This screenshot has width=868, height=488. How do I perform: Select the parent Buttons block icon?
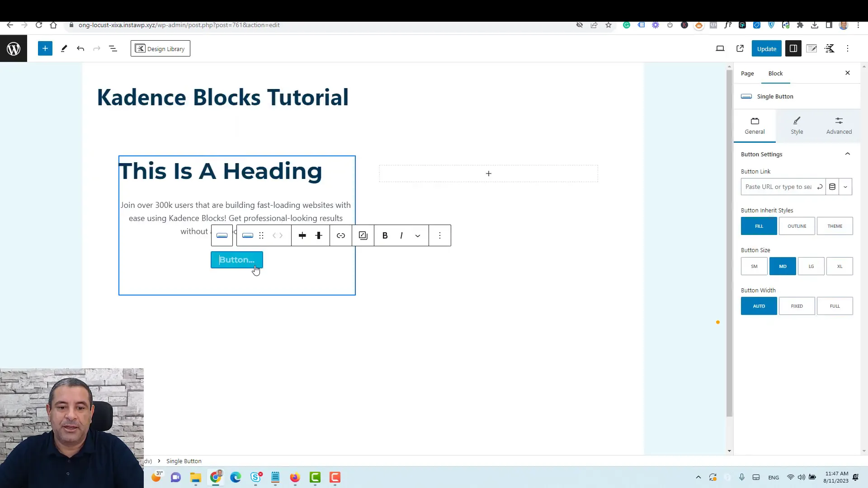tap(222, 235)
